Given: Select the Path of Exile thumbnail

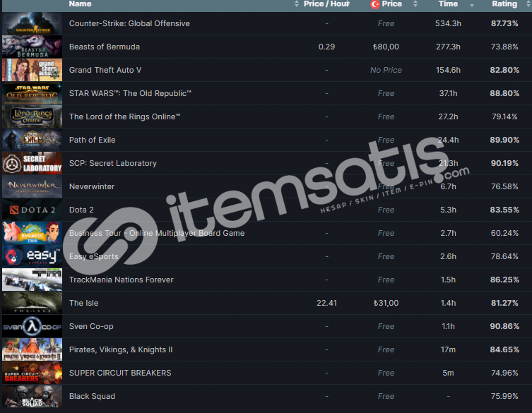Looking at the screenshot, I should pos(32,140).
